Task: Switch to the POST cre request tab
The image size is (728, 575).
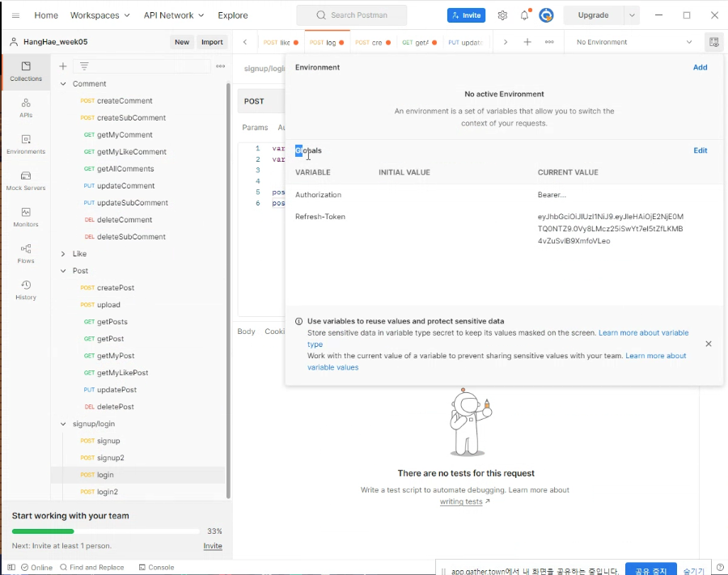Action: tap(373, 42)
